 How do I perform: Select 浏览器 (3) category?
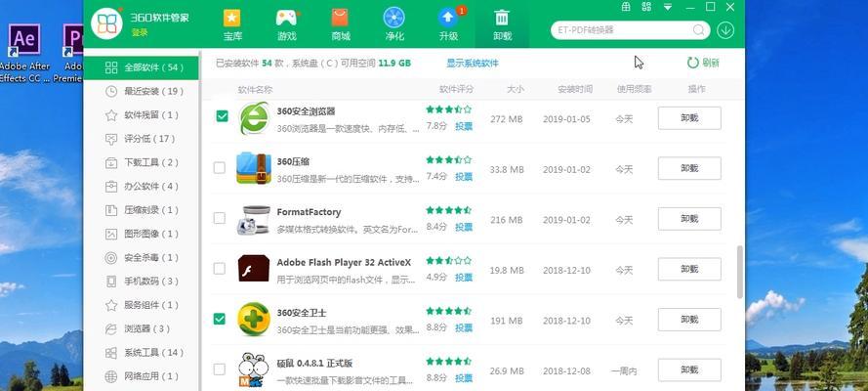142,329
